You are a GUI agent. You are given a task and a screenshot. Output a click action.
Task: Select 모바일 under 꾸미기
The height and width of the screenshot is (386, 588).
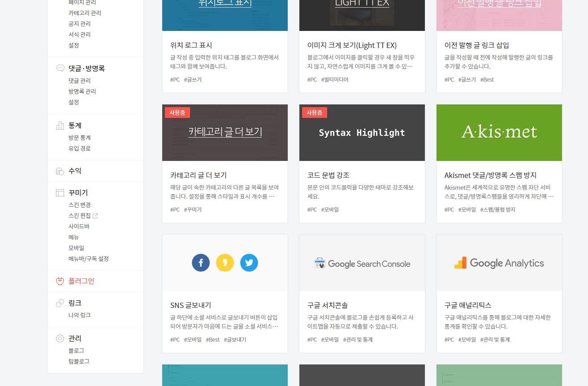76,248
